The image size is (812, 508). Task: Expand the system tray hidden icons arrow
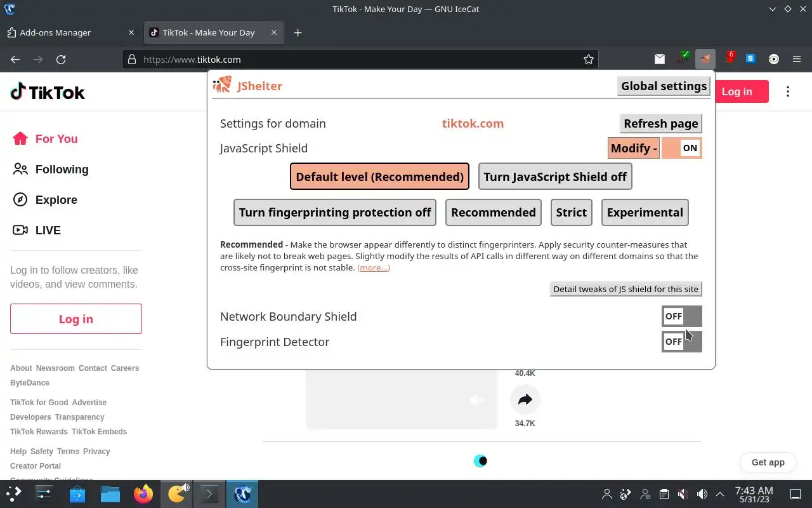[720, 494]
